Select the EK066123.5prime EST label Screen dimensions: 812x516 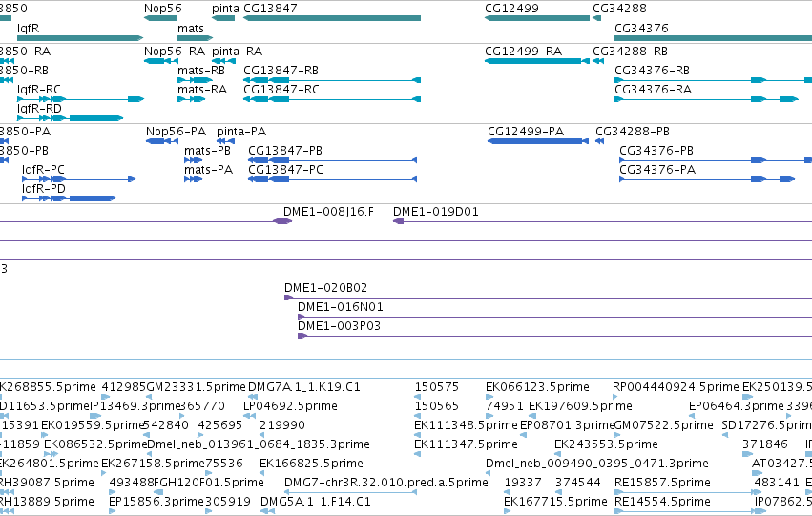tap(537, 387)
